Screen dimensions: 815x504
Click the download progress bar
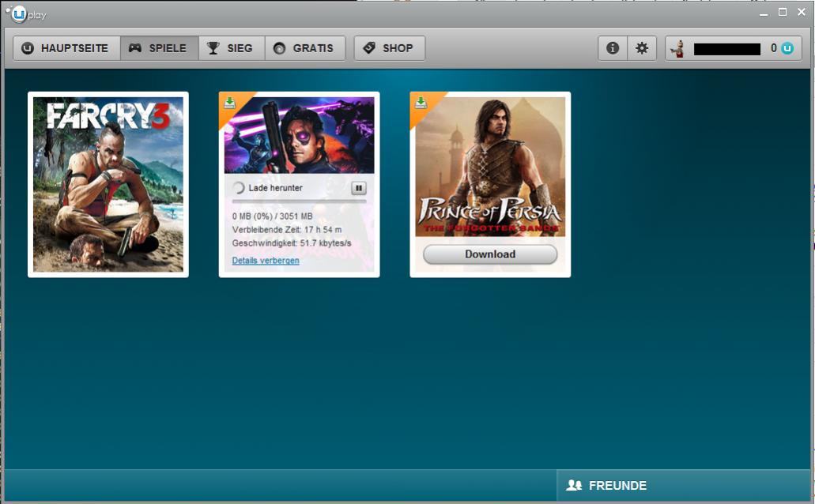(300, 201)
